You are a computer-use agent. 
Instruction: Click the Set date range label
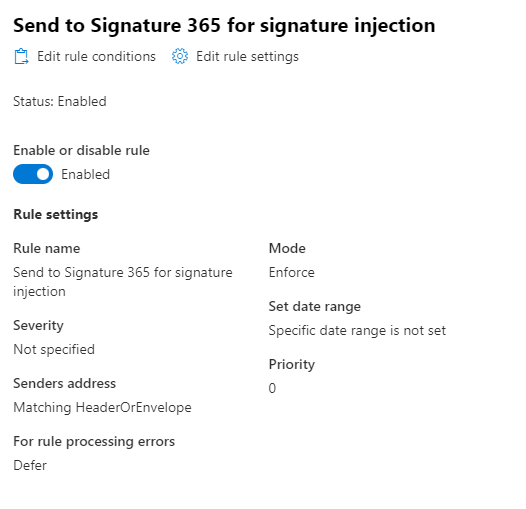(x=315, y=306)
